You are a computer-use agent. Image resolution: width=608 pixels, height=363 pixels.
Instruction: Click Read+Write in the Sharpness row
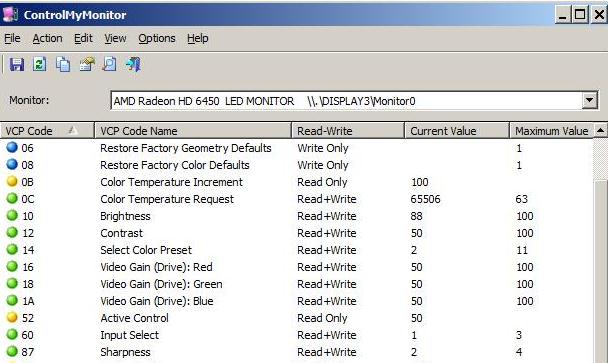coord(326,352)
